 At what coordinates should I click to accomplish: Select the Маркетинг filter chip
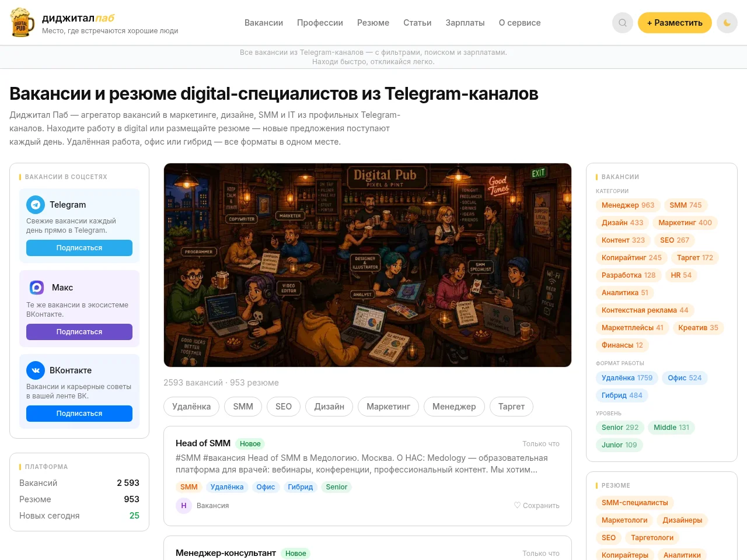(x=388, y=407)
